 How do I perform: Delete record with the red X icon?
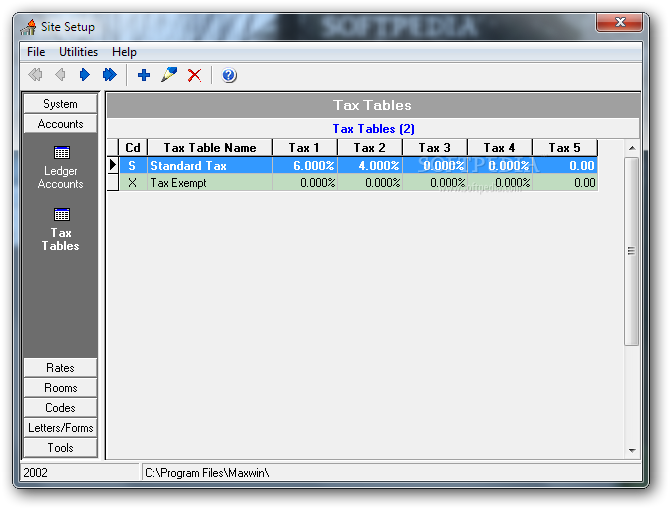[x=194, y=75]
